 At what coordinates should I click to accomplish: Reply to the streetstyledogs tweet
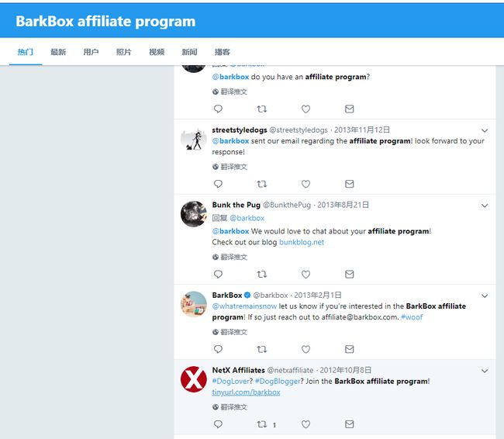click(x=218, y=184)
